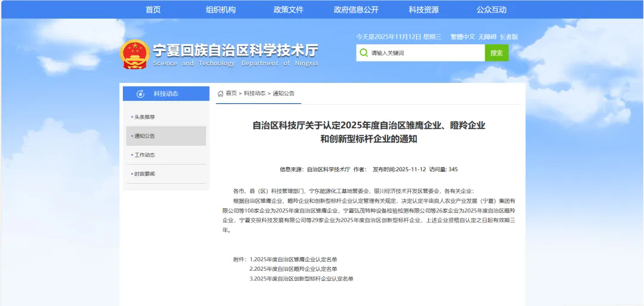Open the 组织机构 navigation menu
644x306 pixels.
(x=221, y=10)
